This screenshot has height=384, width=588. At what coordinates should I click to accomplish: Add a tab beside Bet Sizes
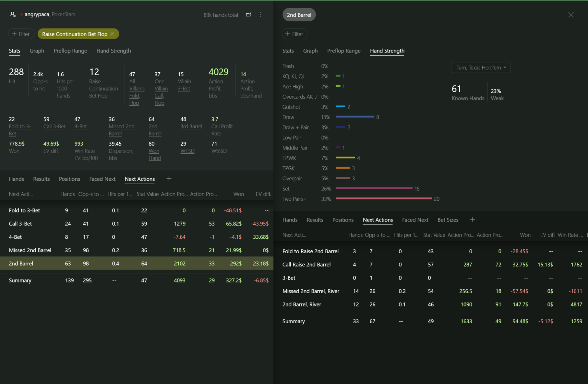tap(472, 219)
